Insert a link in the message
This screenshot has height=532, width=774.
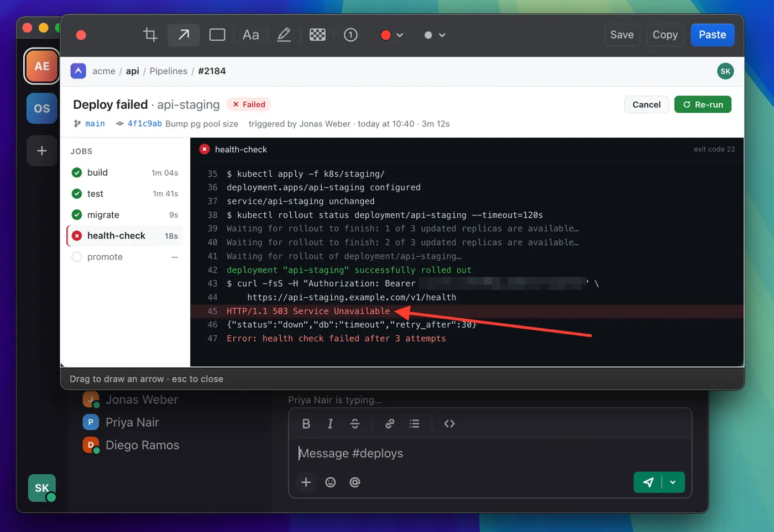tap(390, 424)
